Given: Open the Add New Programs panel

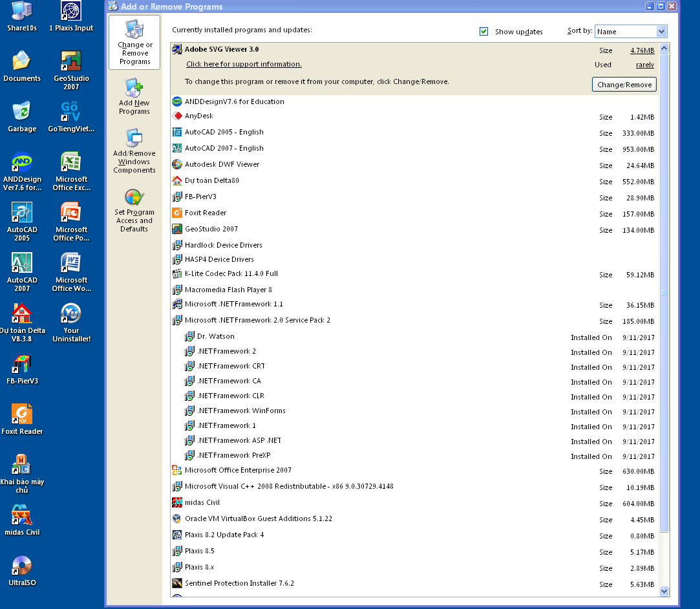Looking at the screenshot, I should pyautogui.click(x=134, y=97).
